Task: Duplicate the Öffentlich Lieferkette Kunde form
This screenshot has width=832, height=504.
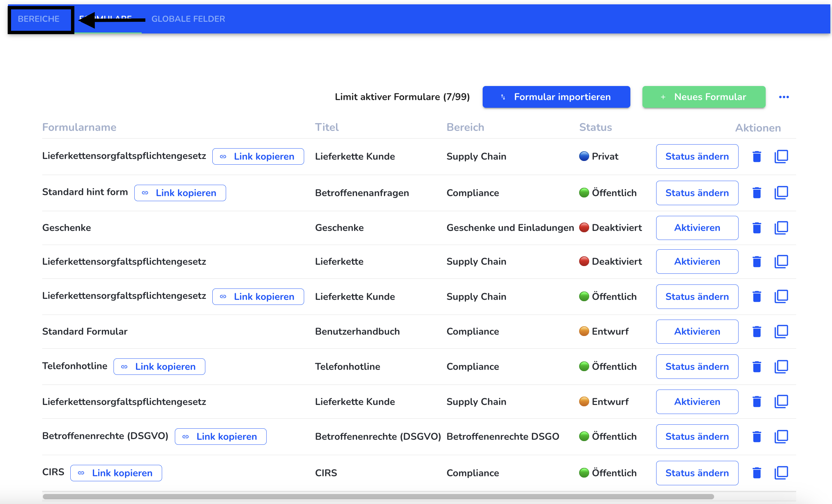Action: tap(781, 297)
